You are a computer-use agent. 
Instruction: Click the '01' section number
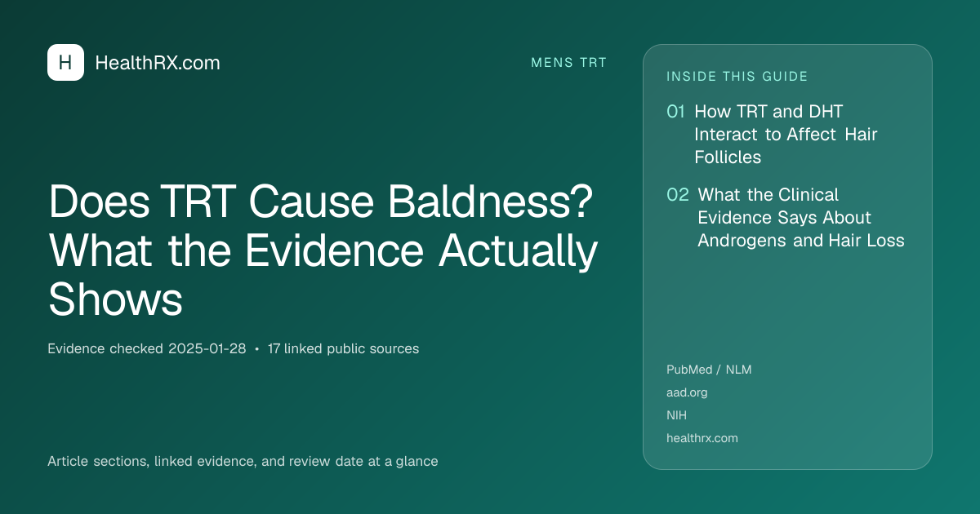pyautogui.click(x=675, y=112)
